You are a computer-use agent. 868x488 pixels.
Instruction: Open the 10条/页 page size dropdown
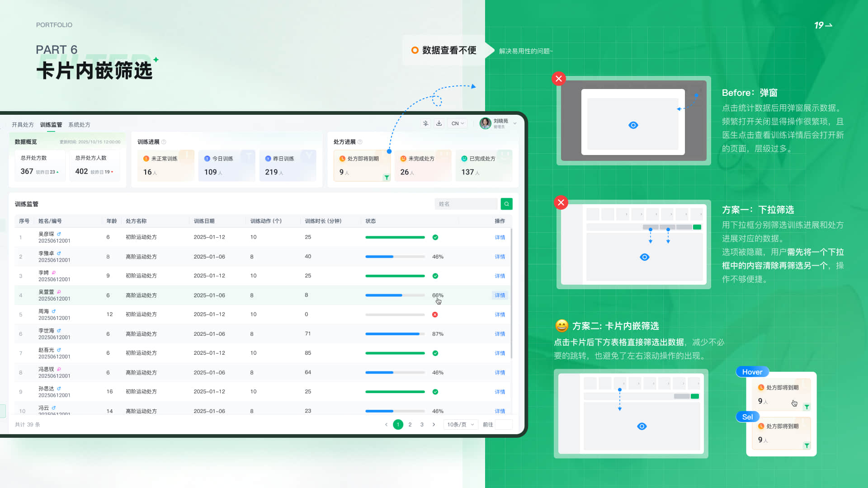point(461,425)
